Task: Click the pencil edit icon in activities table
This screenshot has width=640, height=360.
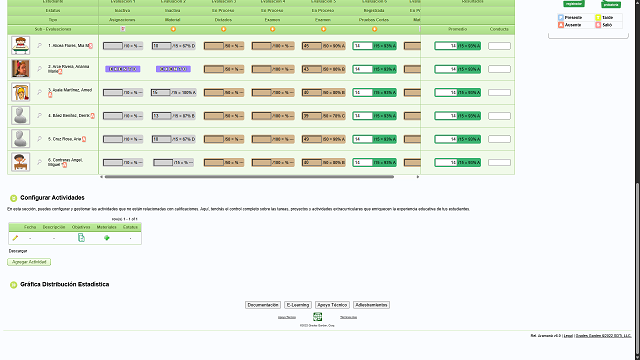Action: (x=15, y=238)
